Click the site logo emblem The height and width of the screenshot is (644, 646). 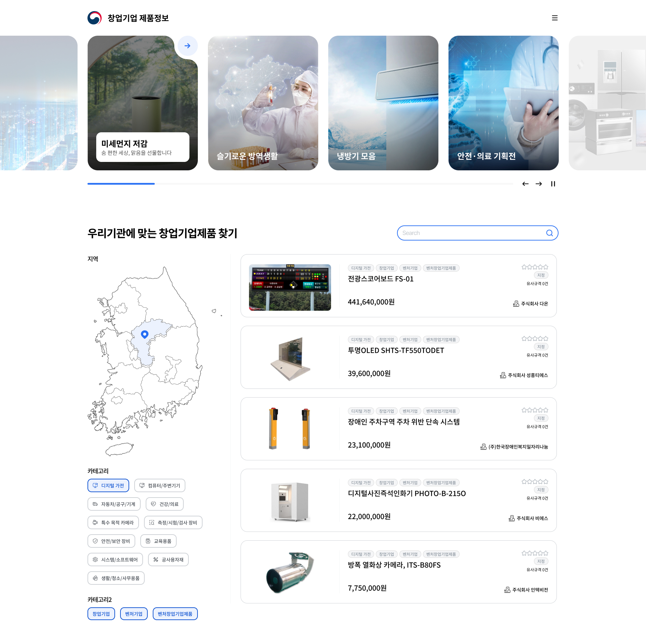[95, 18]
